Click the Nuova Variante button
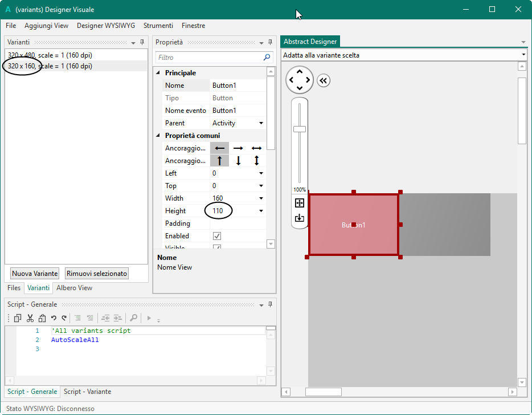Screen dimensions: 532x415 coord(35,273)
